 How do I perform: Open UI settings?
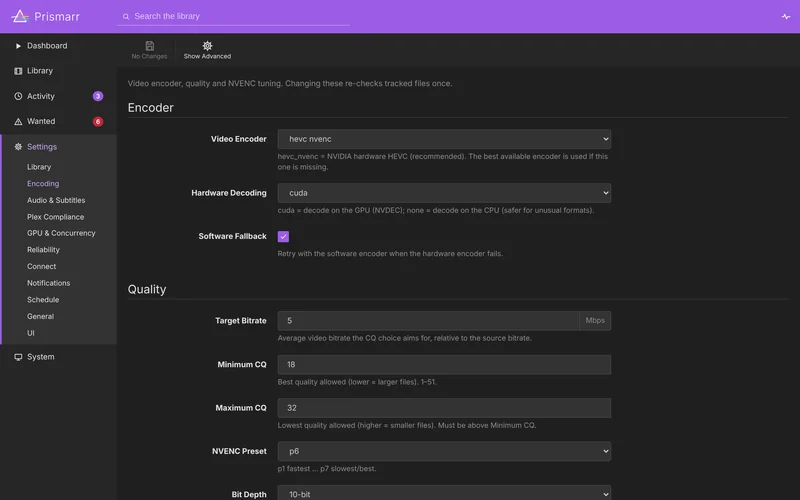[x=31, y=333]
